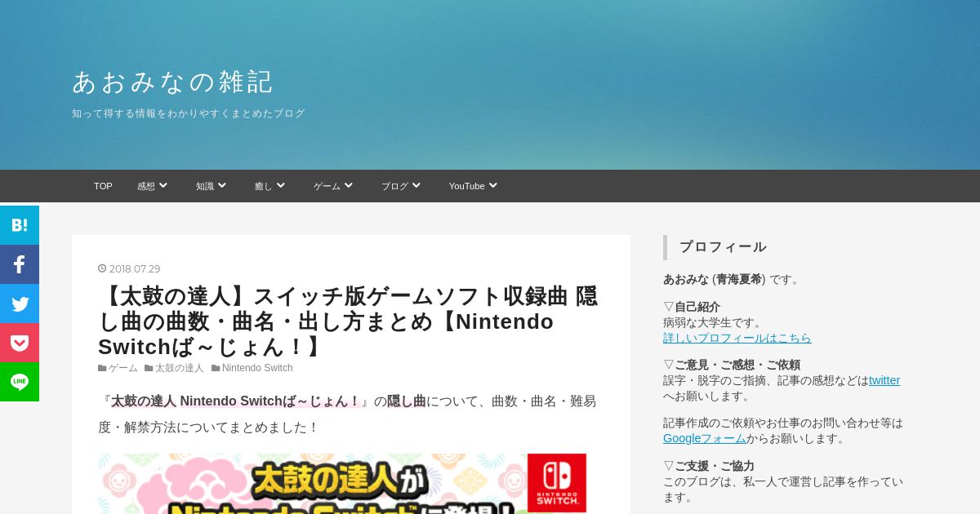Click the プロフィール sidebar heading

pyautogui.click(x=723, y=247)
